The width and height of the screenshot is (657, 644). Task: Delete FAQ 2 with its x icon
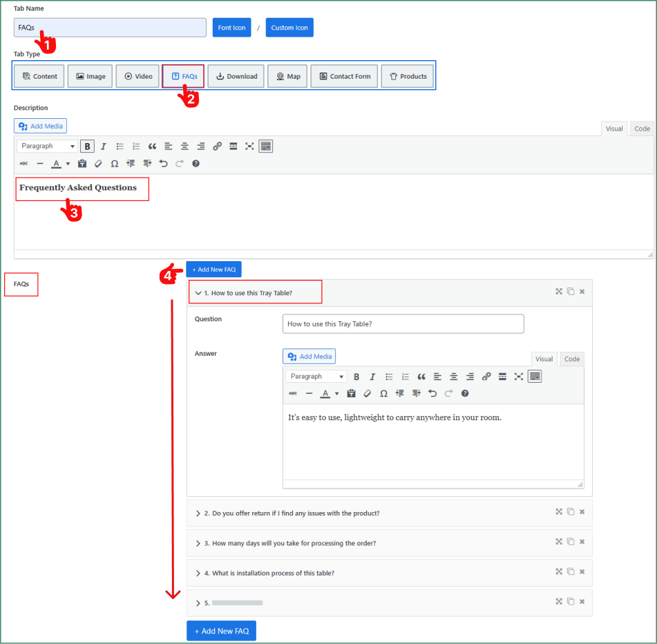(x=582, y=511)
